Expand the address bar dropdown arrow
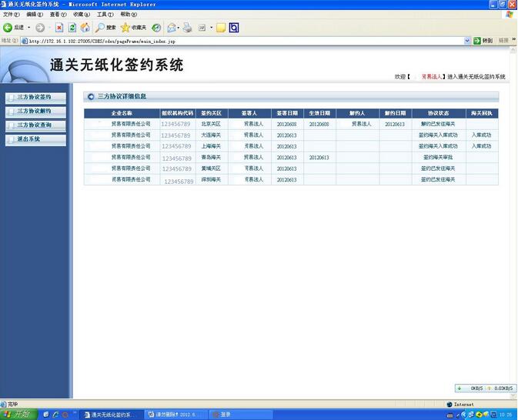This screenshot has width=518, height=420. (x=467, y=41)
